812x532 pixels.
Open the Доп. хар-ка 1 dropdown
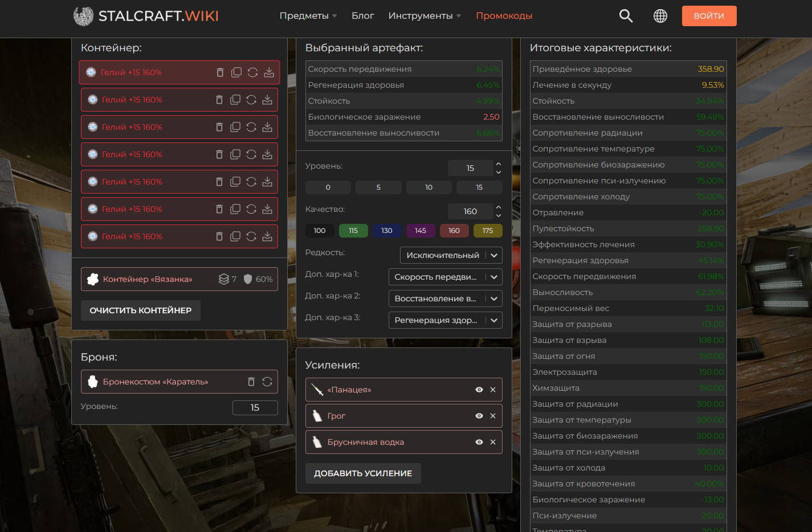click(x=444, y=277)
